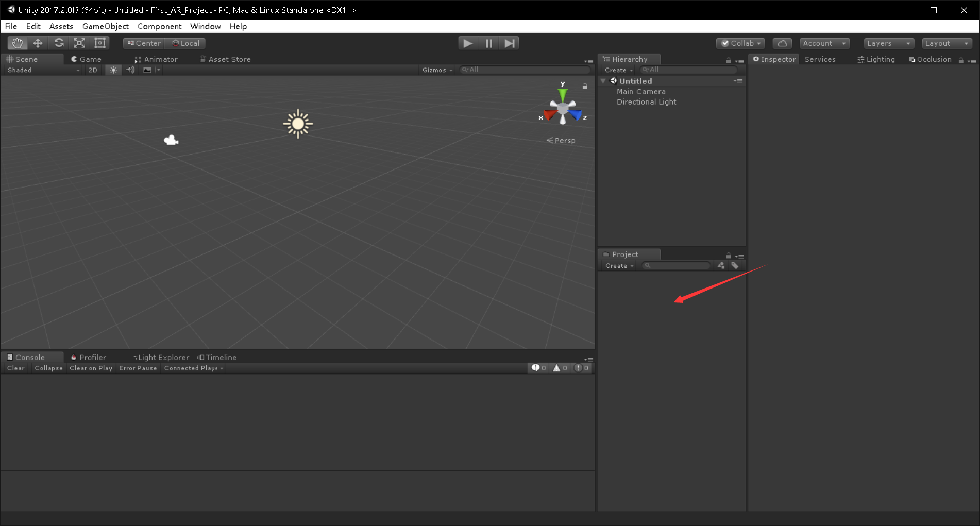This screenshot has height=526, width=980.
Task: Select the Directional Light sun gizmo in scene
Action: coord(298,124)
